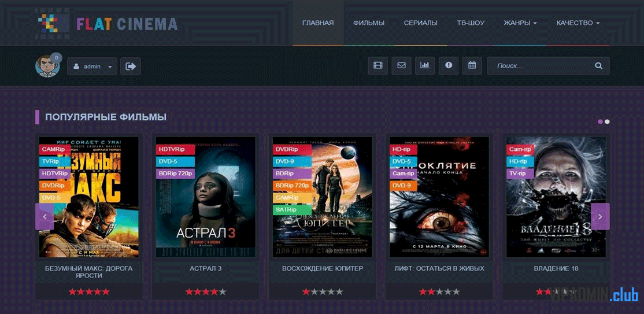Open the Восхождение Юпитер poster
Screen dimensions: 644x314
pos(323,197)
